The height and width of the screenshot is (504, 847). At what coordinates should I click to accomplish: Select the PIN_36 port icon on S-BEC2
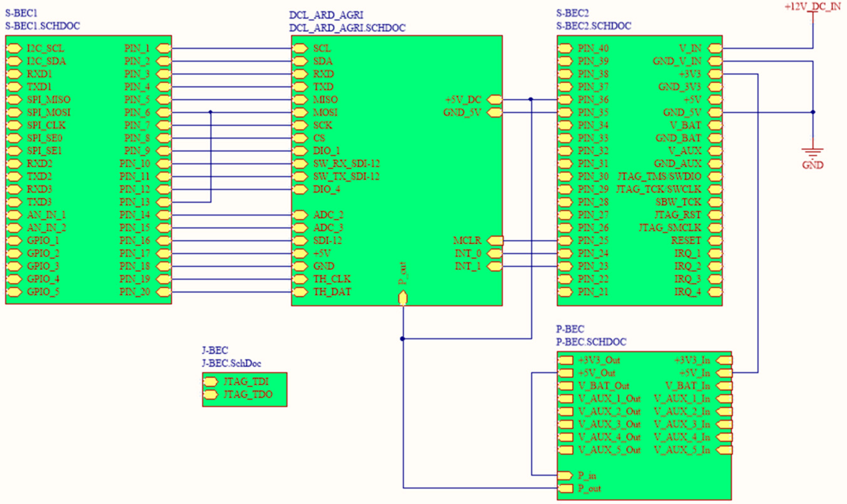pyautogui.click(x=565, y=100)
